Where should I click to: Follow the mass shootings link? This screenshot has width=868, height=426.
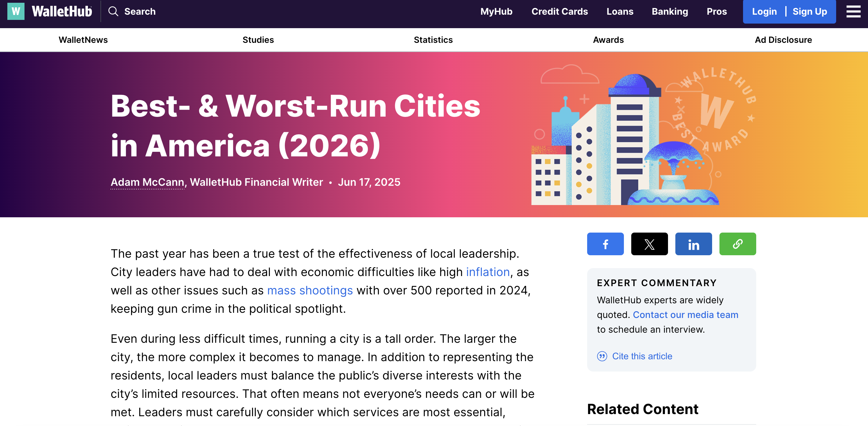(x=310, y=290)
